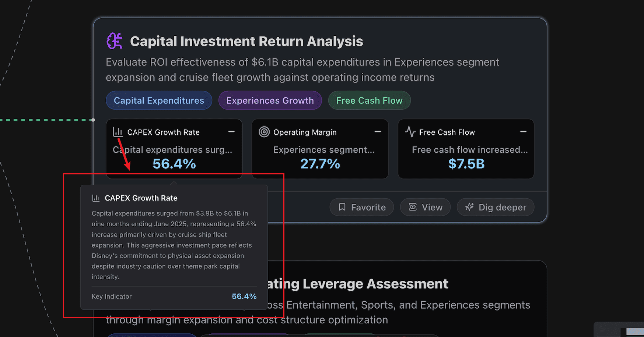The image size is (644, 337).
Task: Click the Key Indicator 56.4% value in tooltip
Action: pos(244,296)
